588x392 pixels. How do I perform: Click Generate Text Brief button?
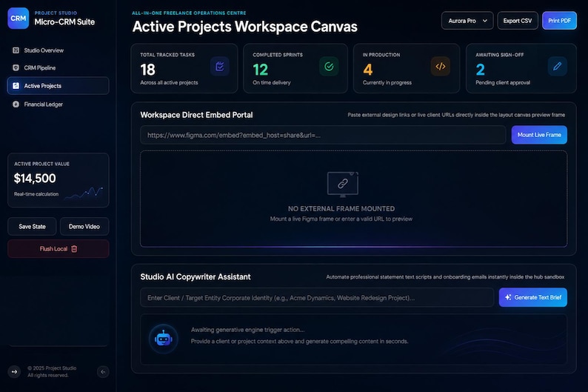click(533, 297)
